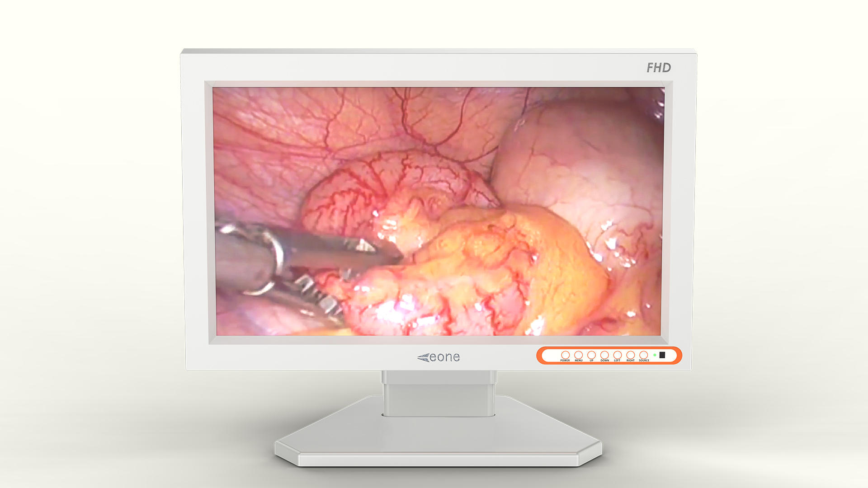The image size is (868, 488).
Task: Click the green power LED indicator
Action: click(x=655, y=355)
